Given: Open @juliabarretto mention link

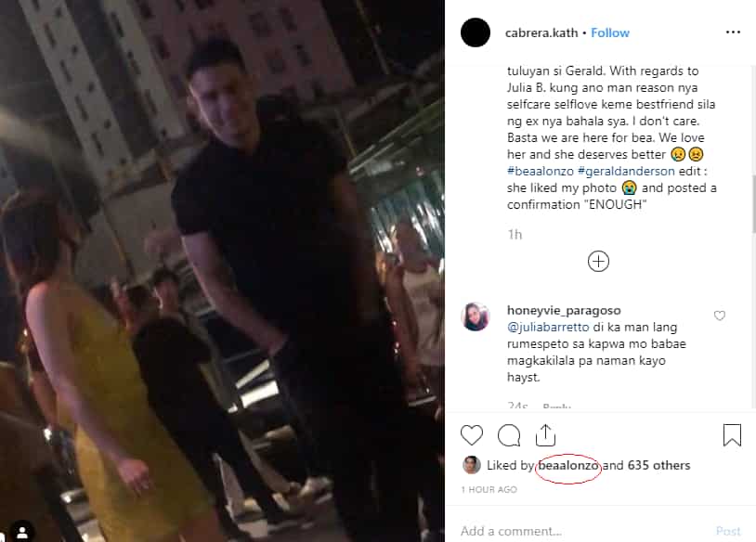Looking at the screenshot, I should 548,327.
